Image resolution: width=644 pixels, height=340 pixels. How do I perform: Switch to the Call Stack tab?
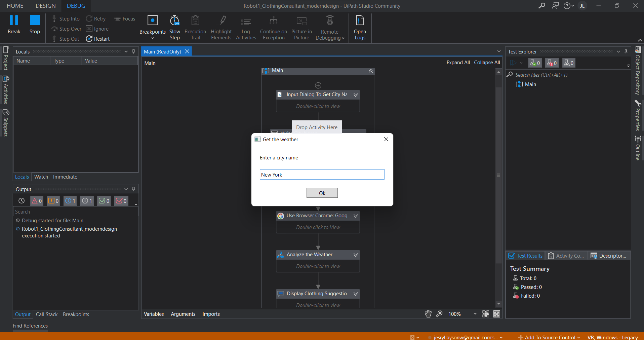click(47, 314)
